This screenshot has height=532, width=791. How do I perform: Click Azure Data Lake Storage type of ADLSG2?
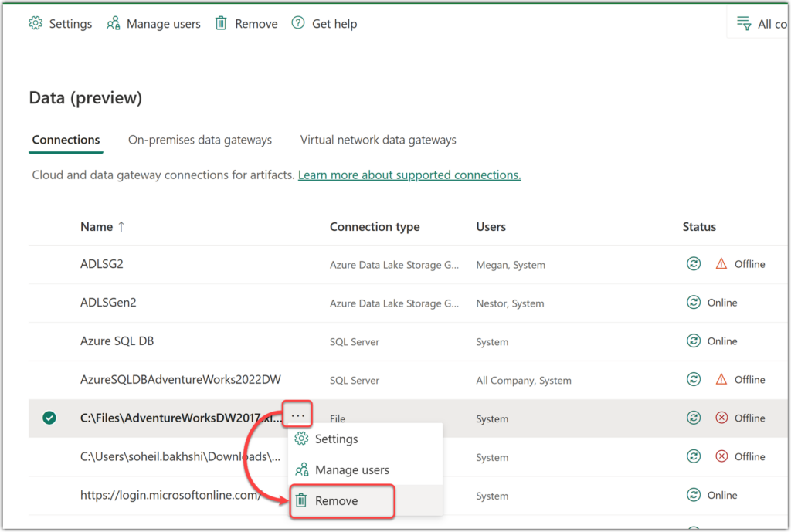coord(394,265)
